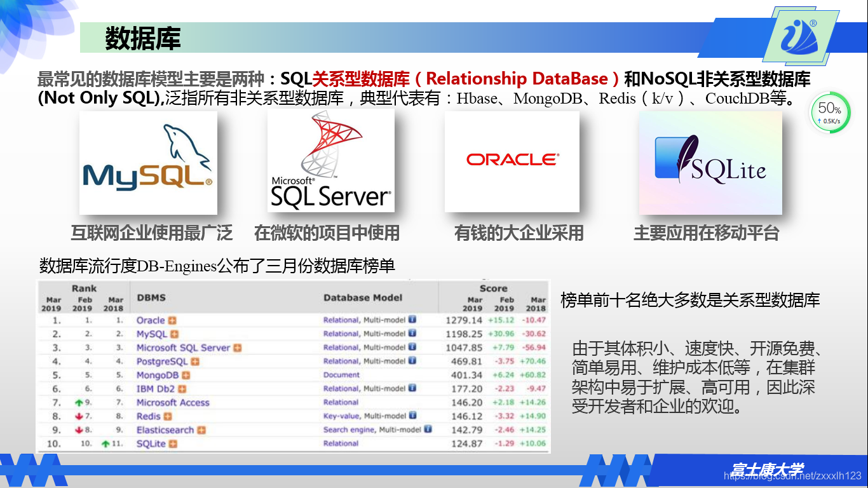The image size is (868, 488).
Task: Click the red down arrow in Redis row
Action: tap(78, 416)
